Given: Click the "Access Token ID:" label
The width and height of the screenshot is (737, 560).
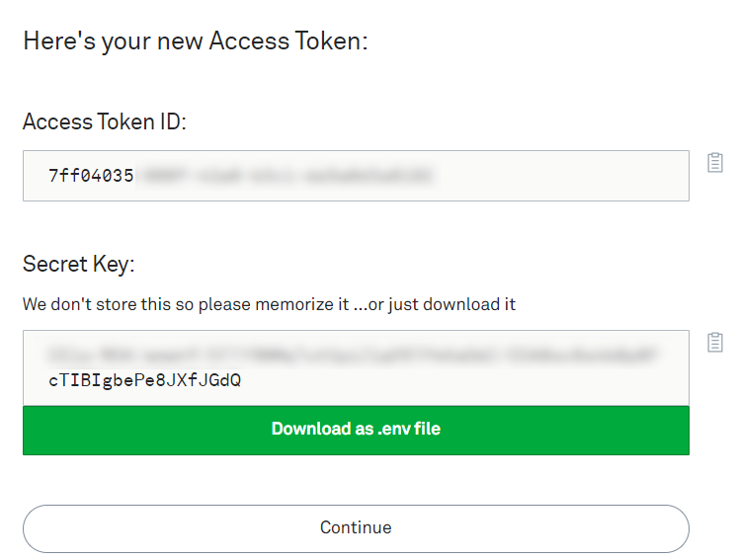Looking at the screenshot, I should (x=105, y=121).
